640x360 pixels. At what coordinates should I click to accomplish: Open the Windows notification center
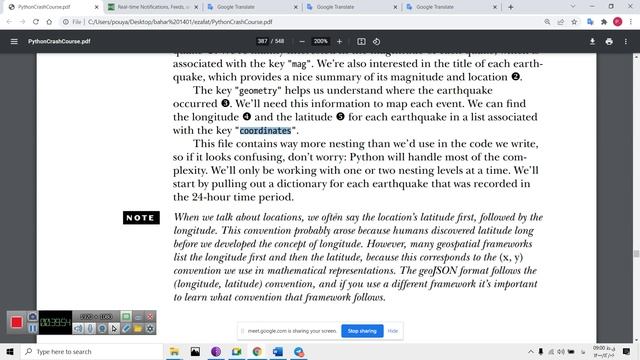point(627,351)
